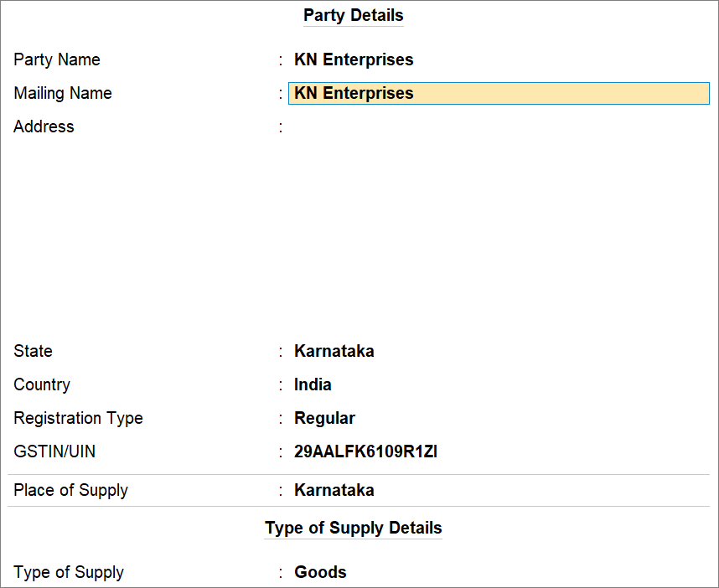Click the Party Name label
Image resolution: width=719 pixels, height=588 pixels.
pos(57,59)
